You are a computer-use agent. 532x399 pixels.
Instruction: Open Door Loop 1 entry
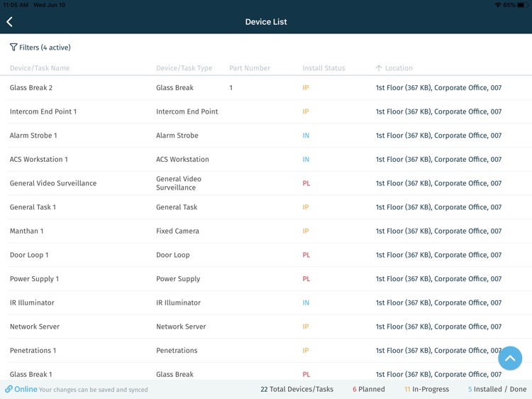coord(29,255)
